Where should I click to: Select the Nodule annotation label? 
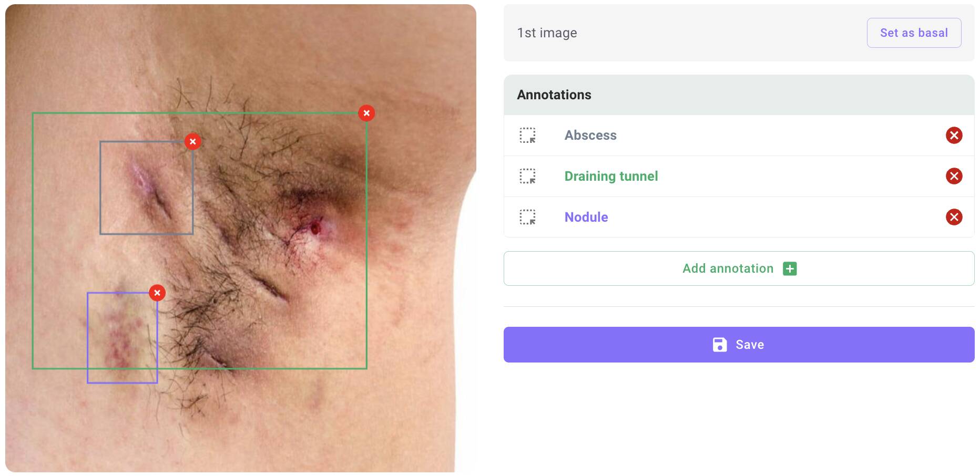(x=586, y=217)
